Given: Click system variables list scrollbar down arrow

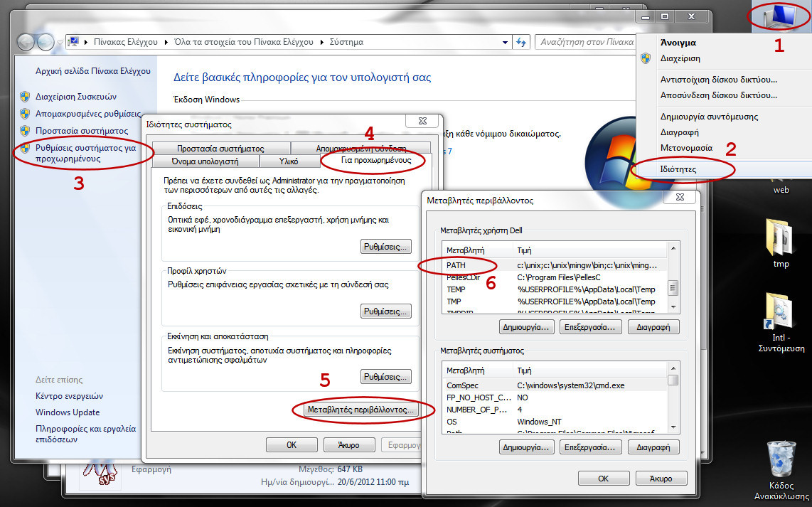Looking at the screenshot, I should click(x=673, y=427).
